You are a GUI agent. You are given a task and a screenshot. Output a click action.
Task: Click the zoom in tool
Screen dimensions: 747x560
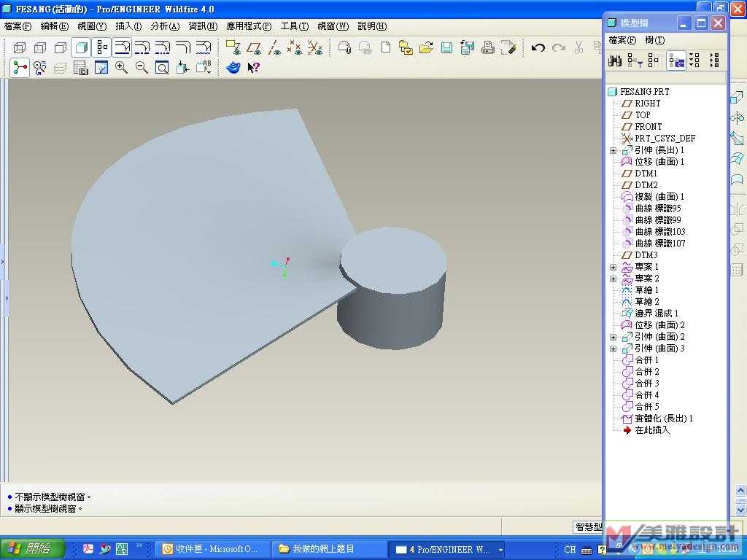(122, 68)
